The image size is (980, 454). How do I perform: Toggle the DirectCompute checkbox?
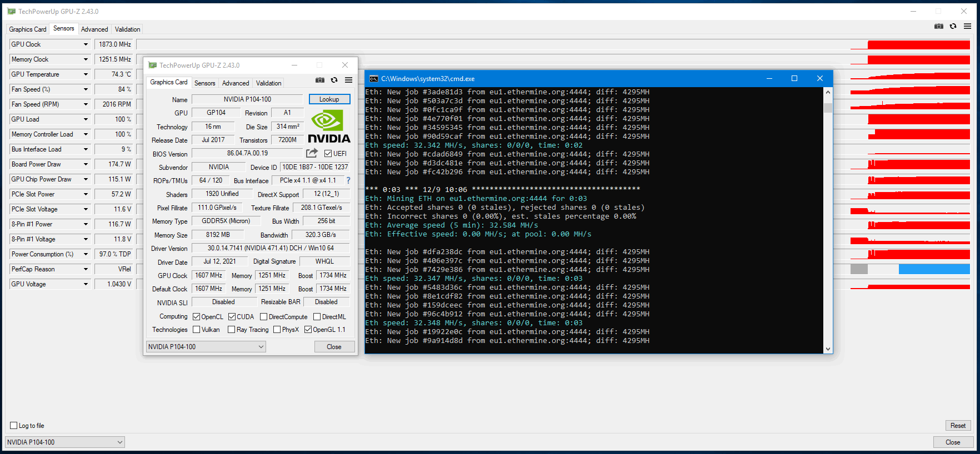pyautogui.click(x=263, y=317)
